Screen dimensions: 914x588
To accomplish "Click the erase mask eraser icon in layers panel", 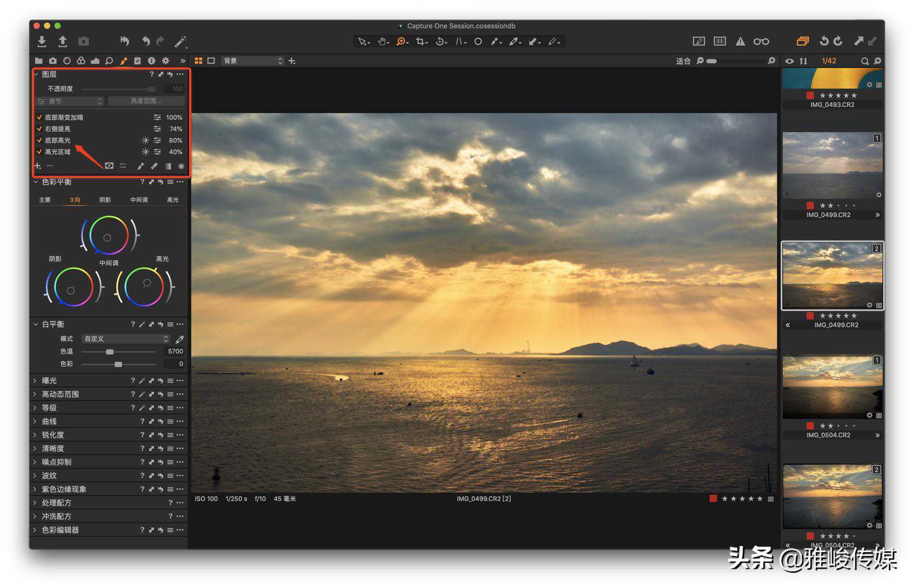I will (154, 166).
